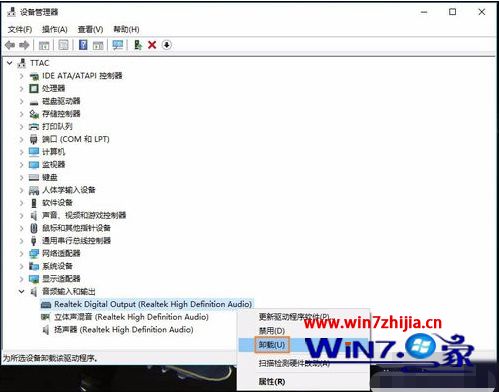Viewport: 500px width, 392px height.
Task: Expand the 人体学输入设备 node
Action: pos(21,190)
